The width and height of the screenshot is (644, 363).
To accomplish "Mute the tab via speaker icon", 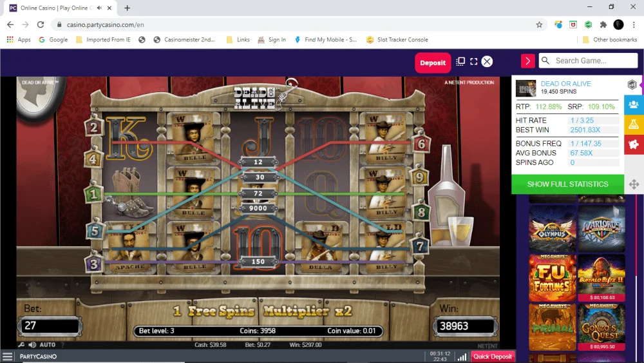I will (x=99, y=8).
